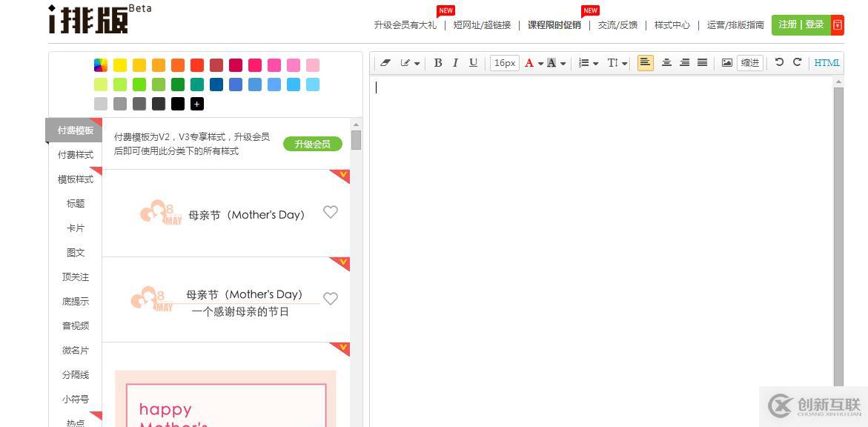Image resolution: width=868 pixels, height=427 pixels.
Task: Open the 图文 style category
Action: tap(76, 253)
